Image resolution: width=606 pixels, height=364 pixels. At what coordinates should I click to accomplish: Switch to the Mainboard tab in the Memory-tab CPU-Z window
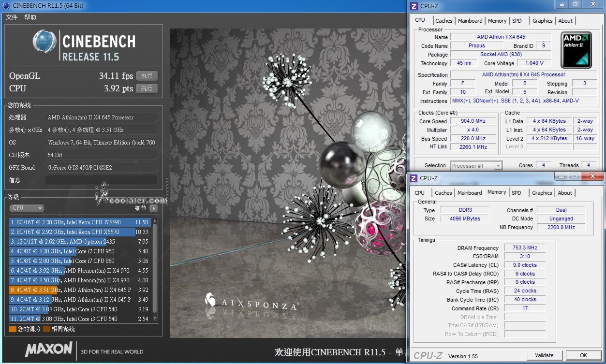click(x=470, y=193)
